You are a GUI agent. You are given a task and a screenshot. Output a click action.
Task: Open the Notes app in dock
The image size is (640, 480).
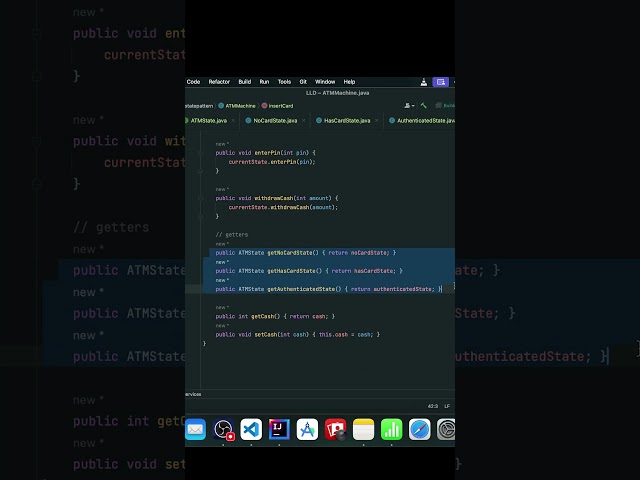click(x=363, y=429)
